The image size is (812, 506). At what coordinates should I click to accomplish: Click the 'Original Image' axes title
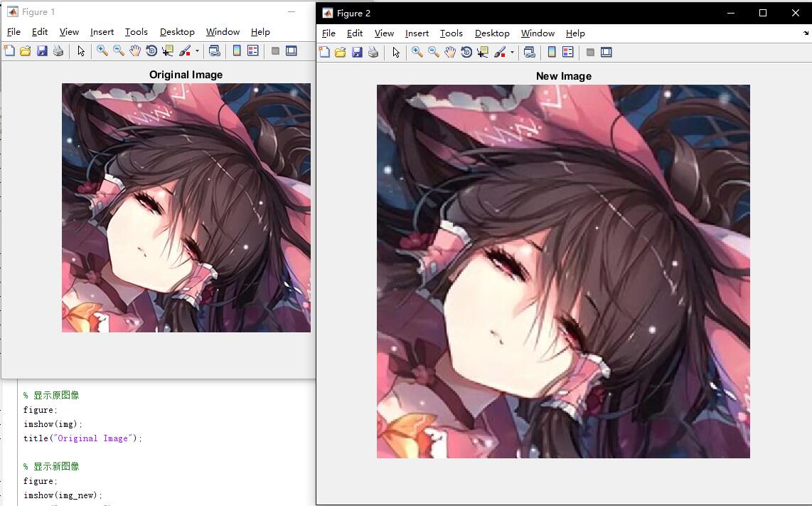pyautogui.click(x=186, y=75)
